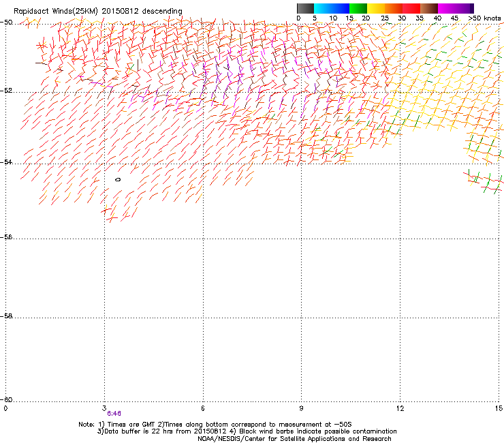This screenshot has width=504, height=443.
Task: Click the legend label '25'
Action: coord(385,18)
